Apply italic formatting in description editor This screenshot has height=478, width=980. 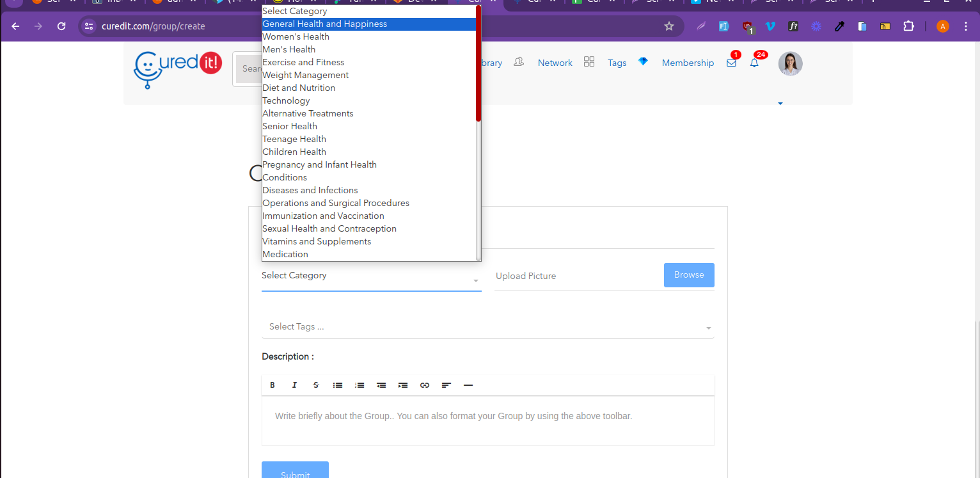coord(294,385)
